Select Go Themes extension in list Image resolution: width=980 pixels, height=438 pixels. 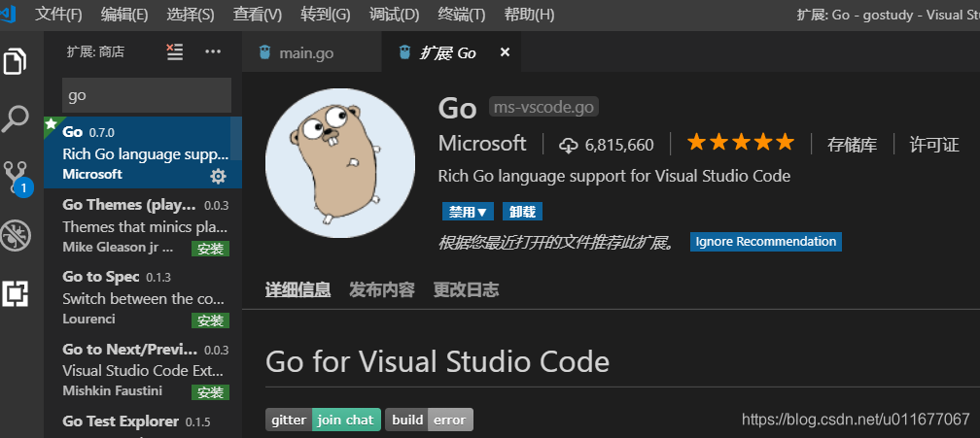143,224
